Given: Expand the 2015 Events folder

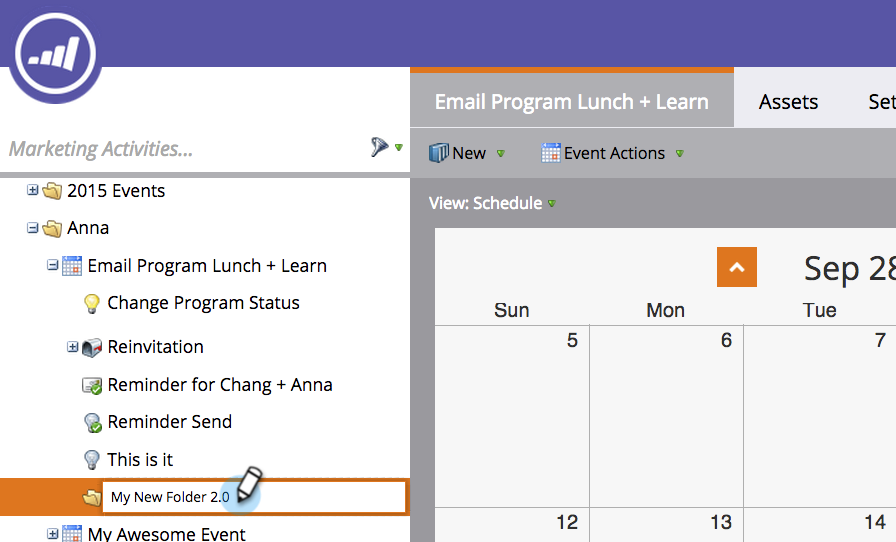Looking at the screenshot, I should (33, 190).
